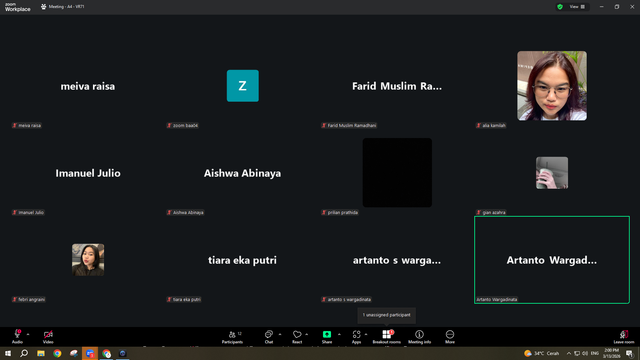Click the ENG language indicator
Viewport: 640px width, 360px height.
(x=595, y=353)
